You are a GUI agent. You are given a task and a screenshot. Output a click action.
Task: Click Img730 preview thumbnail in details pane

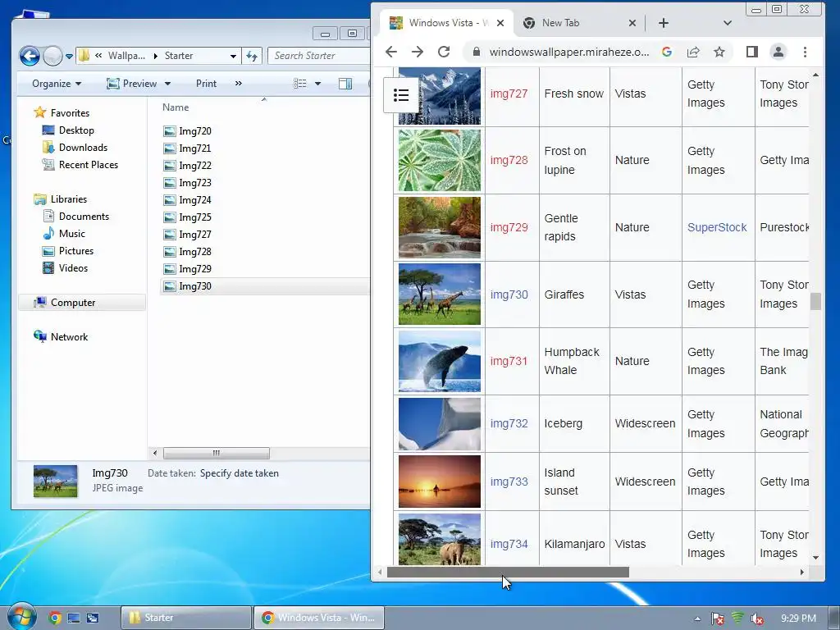56,481
